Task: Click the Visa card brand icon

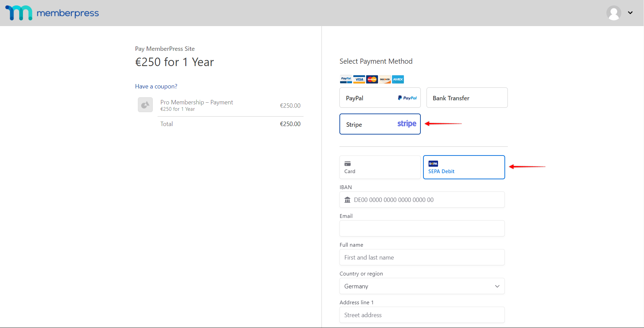Action: pos(359,79)
